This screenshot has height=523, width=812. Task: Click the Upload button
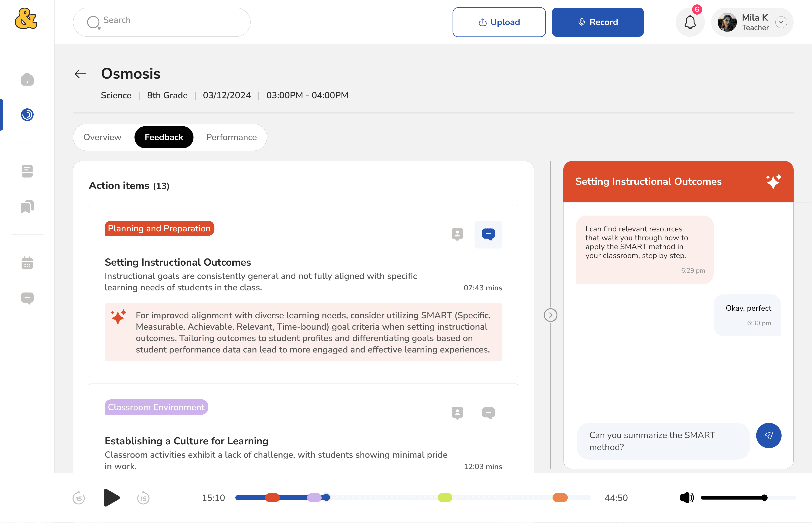pos(499,22)
